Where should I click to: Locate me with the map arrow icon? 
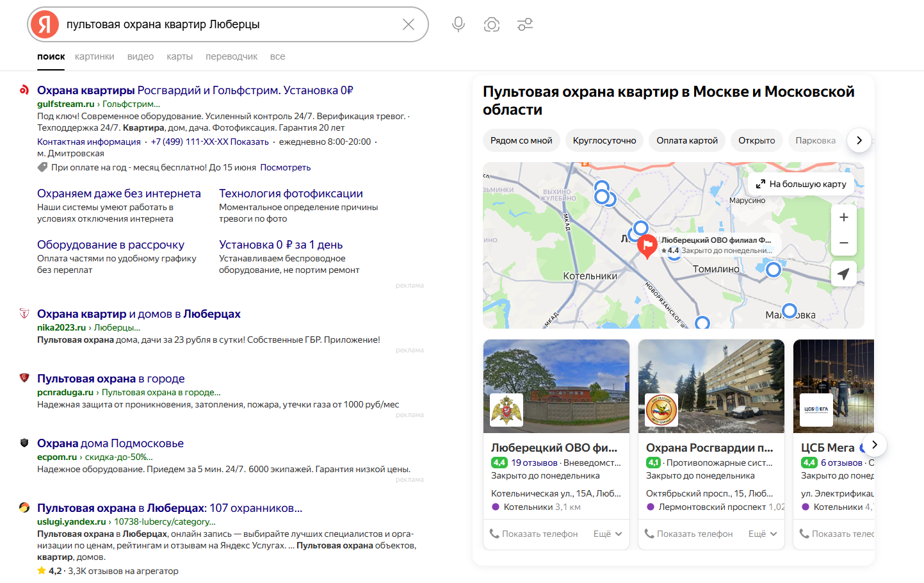point(844,274)
